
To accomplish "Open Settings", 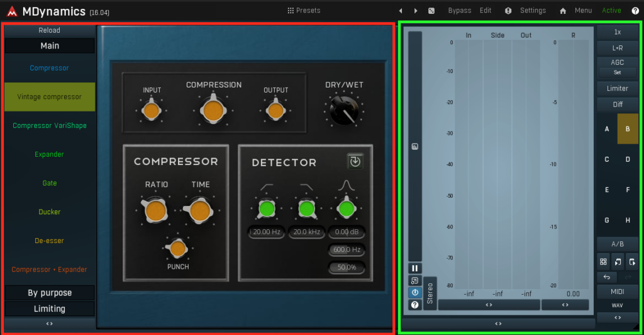I will coord(533,10).
